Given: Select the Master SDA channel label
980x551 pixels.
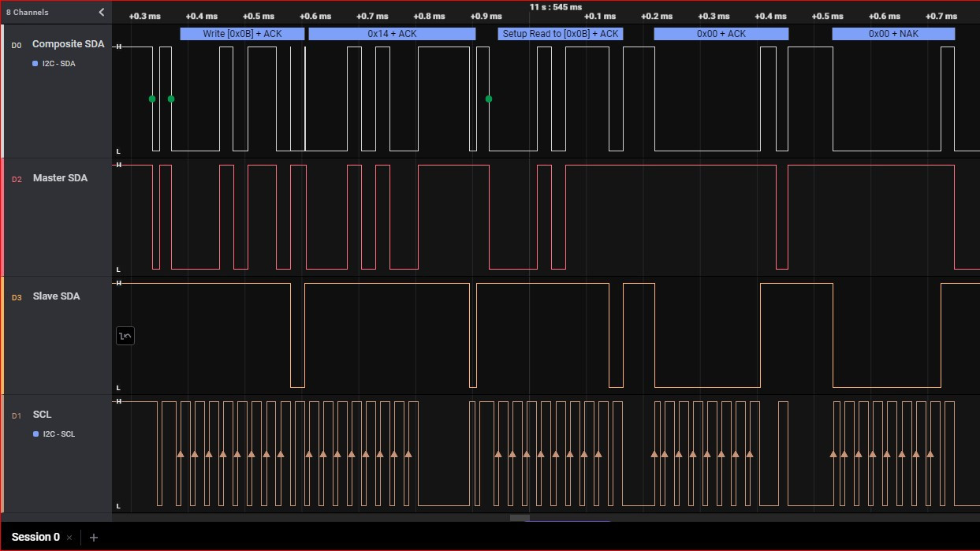Looking at the screenshot, I should click(60, 178).
